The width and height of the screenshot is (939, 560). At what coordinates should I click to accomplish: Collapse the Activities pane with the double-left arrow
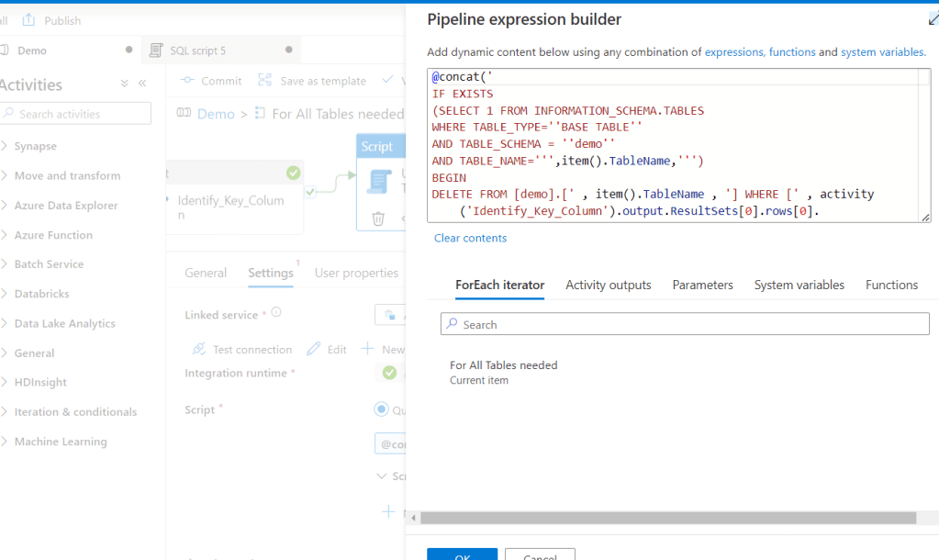(x=142, y=84)
